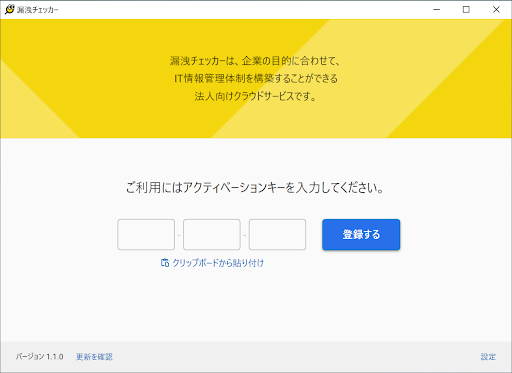Screen dimensions: 512x373
Task: Click the クリップボードから貼り付け link text
Action: 218,263
